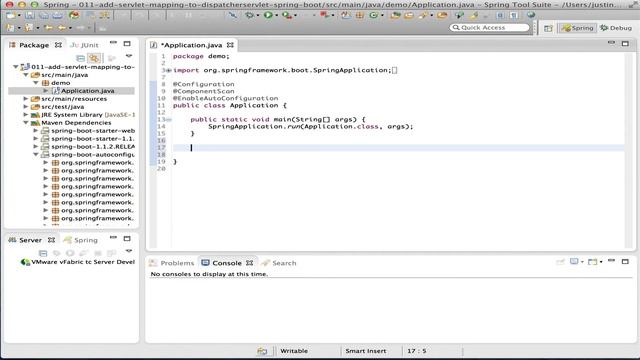Click the green Run button icon
This screenshot has width=640, height=360.
coord(268,15)
